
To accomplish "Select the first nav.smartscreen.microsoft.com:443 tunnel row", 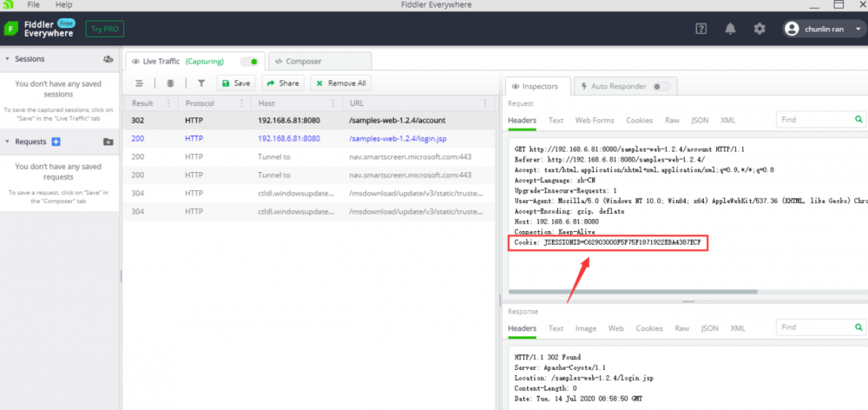I will [308, 157].
